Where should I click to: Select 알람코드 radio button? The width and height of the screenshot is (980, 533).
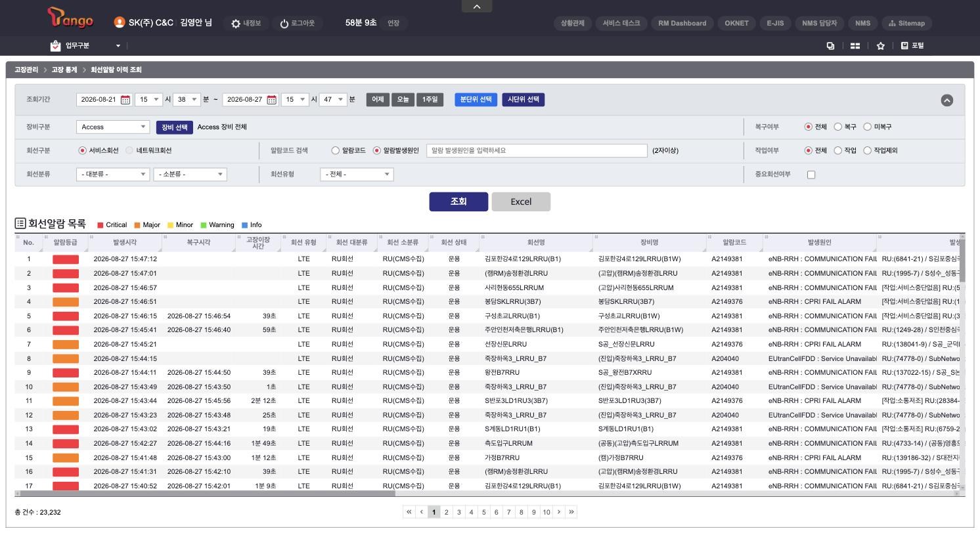(336, 150)
